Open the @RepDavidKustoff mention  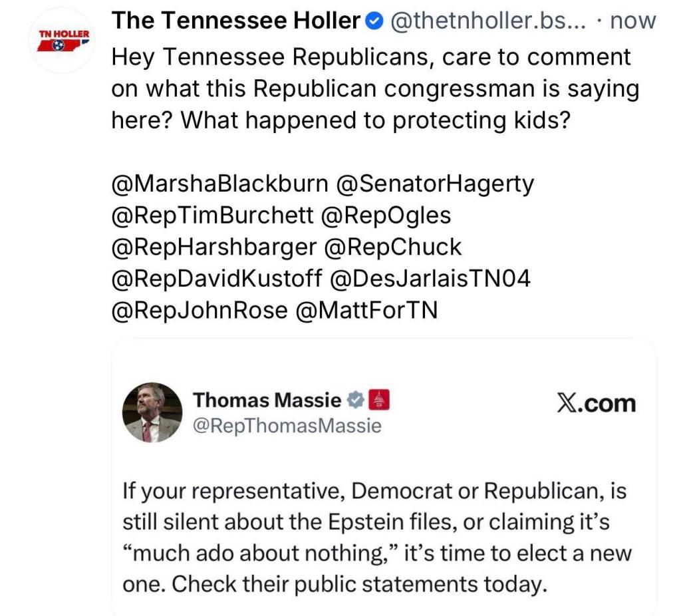pyautogui.click(x=217, y=279)
